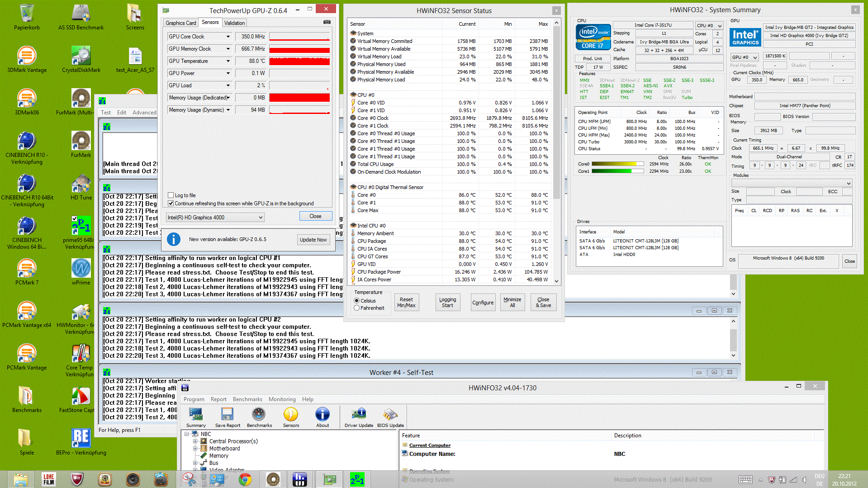
Task: Select the AS SSD Benchmark desktop icon
Action: [81, 17]
